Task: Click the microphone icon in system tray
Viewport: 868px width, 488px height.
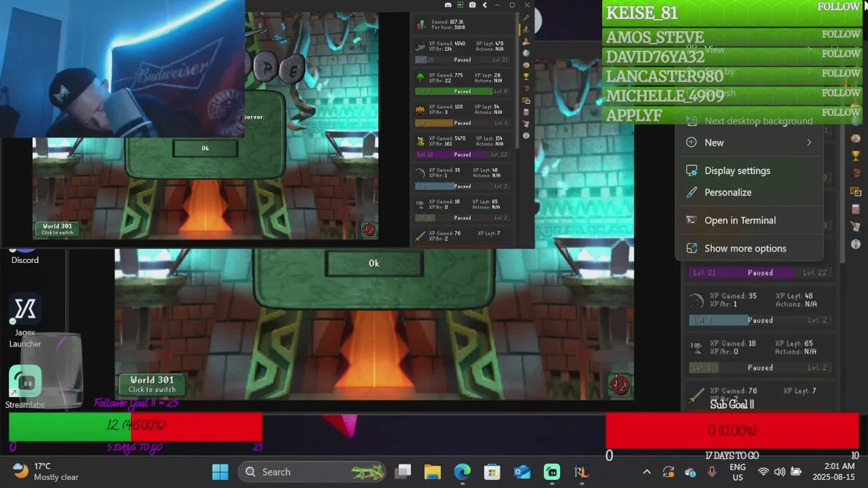Action: click(x=712, y=472)
